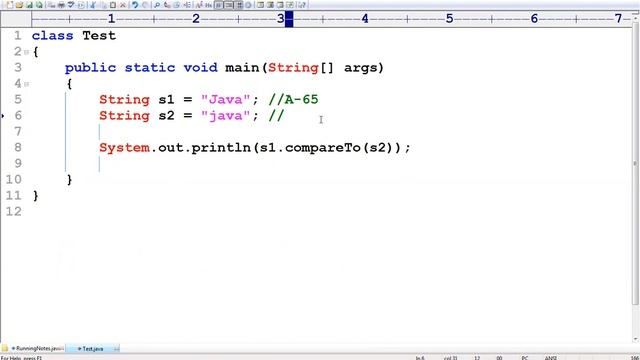
Task: Click the Spell check icon
Action: pos(71,5)
